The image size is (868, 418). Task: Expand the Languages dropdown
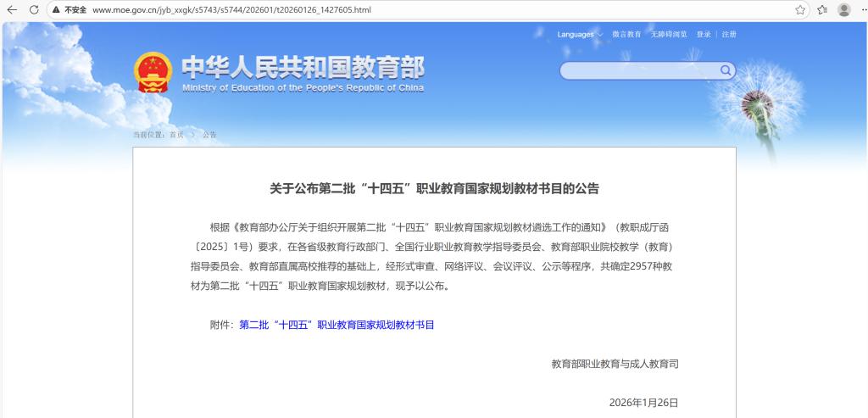(x=579, y=35)
